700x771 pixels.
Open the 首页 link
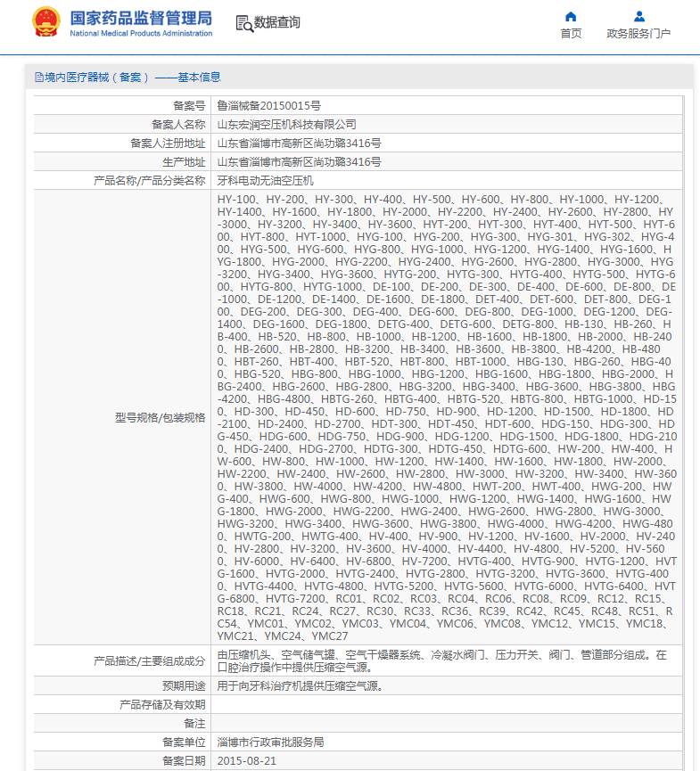coord(571,34)
